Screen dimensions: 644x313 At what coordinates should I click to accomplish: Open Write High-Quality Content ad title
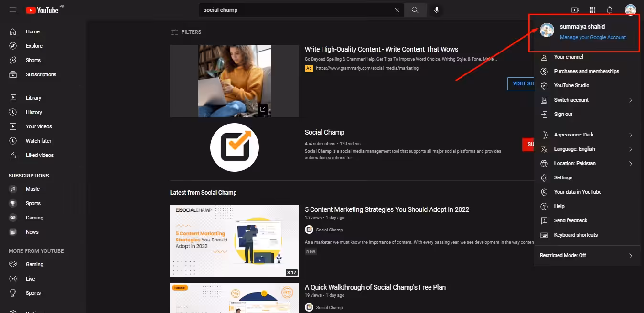tap(381, 49)
